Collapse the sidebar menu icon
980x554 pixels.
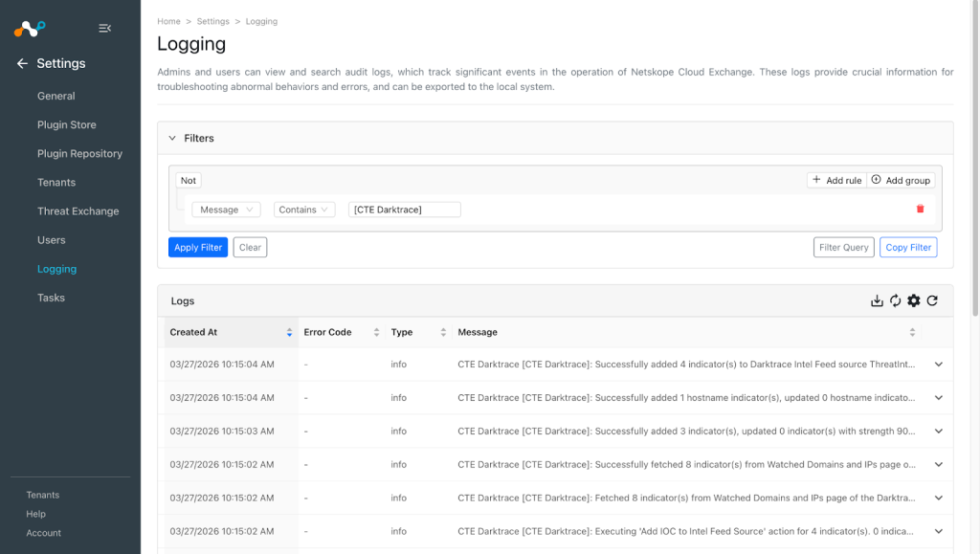tap(105, 28)
